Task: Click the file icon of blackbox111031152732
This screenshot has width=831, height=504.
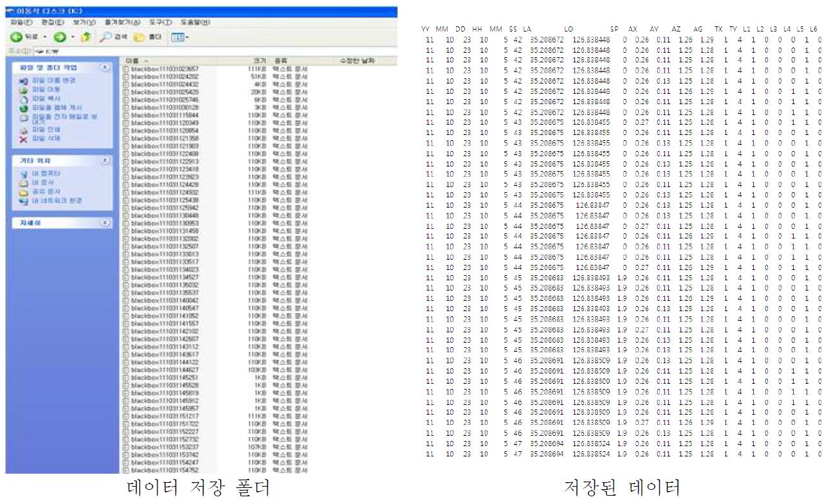Action: coord(126,440)
